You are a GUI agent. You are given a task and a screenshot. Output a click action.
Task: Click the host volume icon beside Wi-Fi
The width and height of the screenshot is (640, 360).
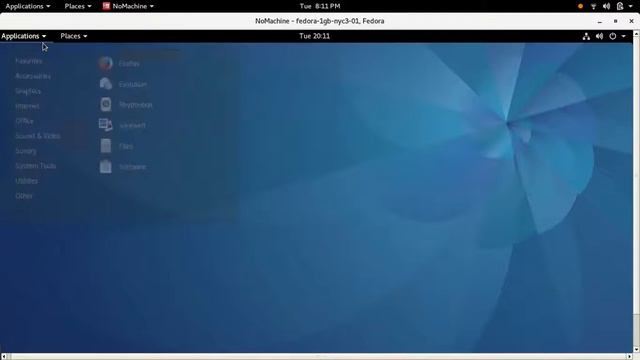point(607,6)
